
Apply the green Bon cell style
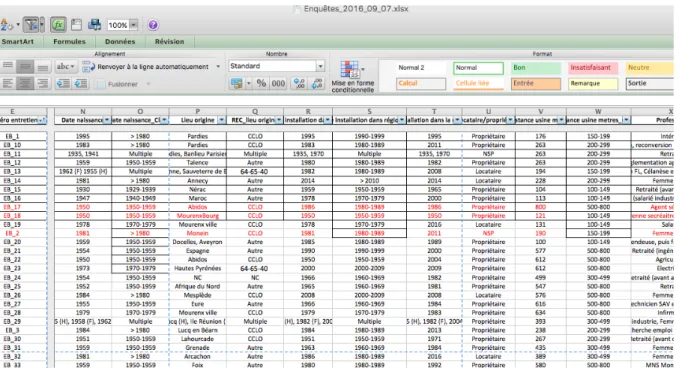536,68
